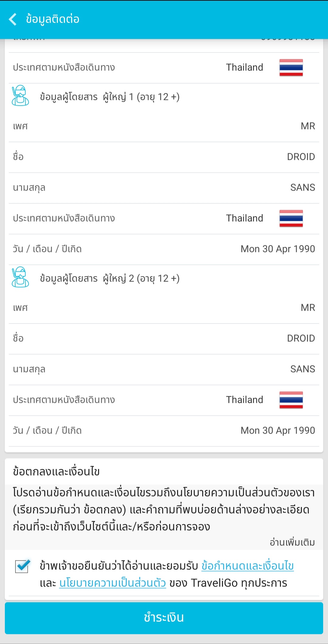Click passenger icon for adult 1
This screenshot has height=644, width=328.
[x=20, y=96]
